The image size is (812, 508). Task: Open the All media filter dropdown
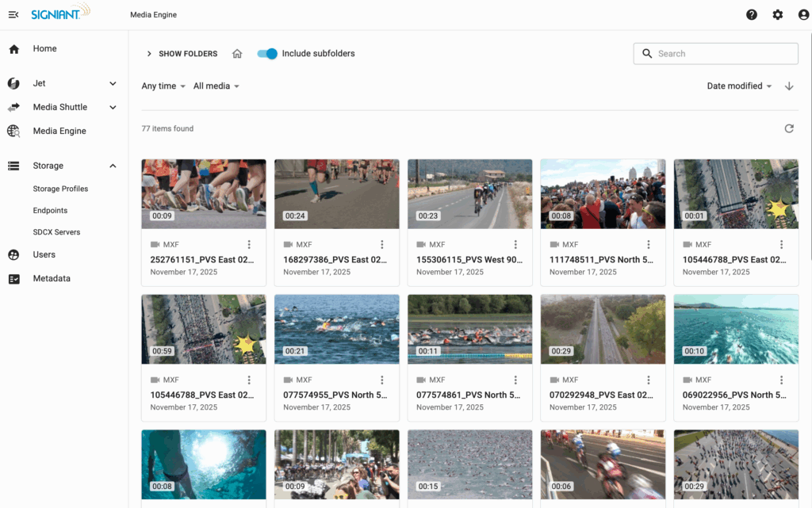pyautogui.click(x=216, y=86)
